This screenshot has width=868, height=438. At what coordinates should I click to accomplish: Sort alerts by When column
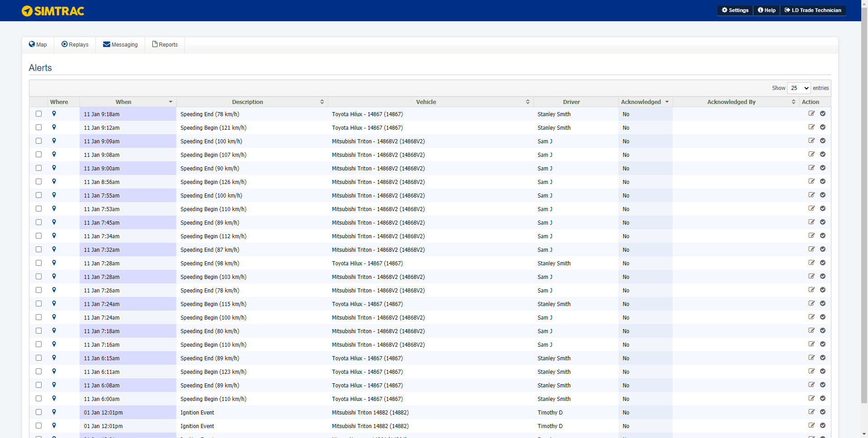pos(128,102)
